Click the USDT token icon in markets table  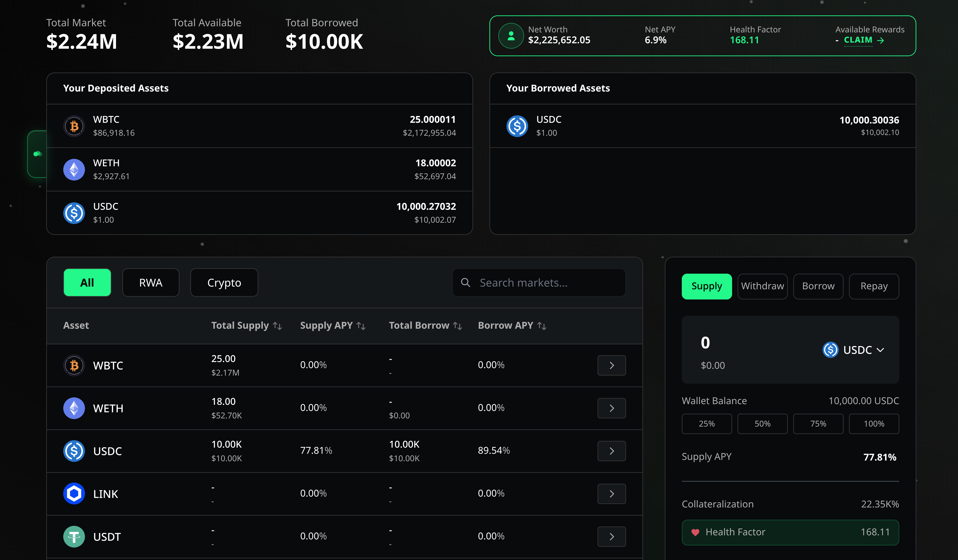[74, 536]
